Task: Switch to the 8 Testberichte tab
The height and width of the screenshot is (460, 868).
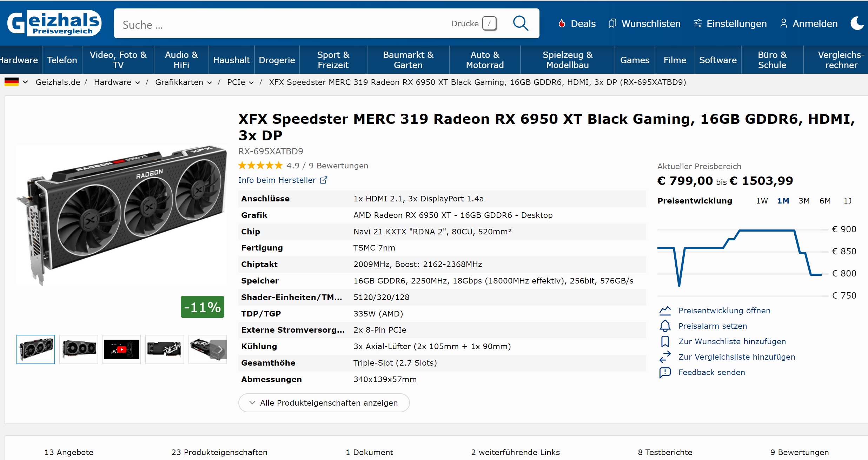Action: [x=665, y=452]
